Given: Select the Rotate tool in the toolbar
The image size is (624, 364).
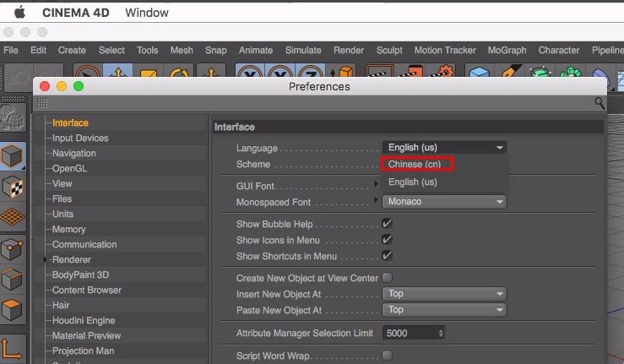Looking at the screenshot, I should pos(179,72).
